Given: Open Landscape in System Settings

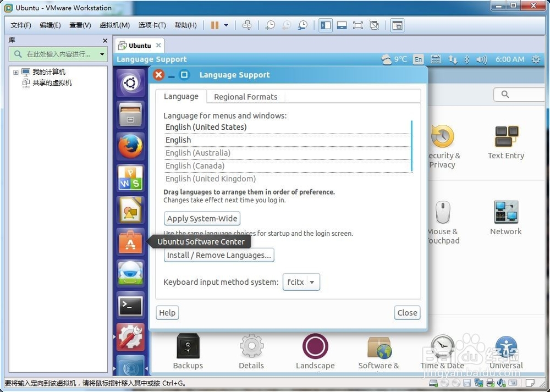Looking at the screenshot, I should (x=315, y=352).
